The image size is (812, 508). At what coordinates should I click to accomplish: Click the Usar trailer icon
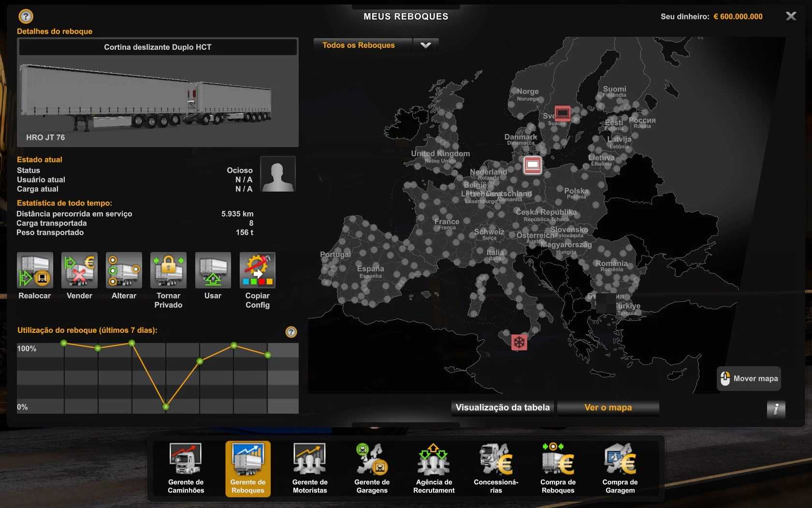click(213, 270)
